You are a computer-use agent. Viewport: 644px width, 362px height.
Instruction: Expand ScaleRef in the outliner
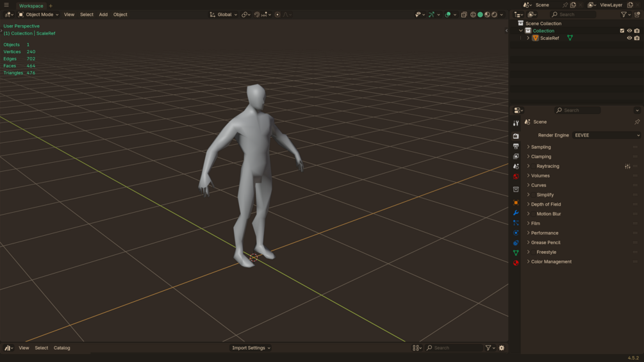528,38
